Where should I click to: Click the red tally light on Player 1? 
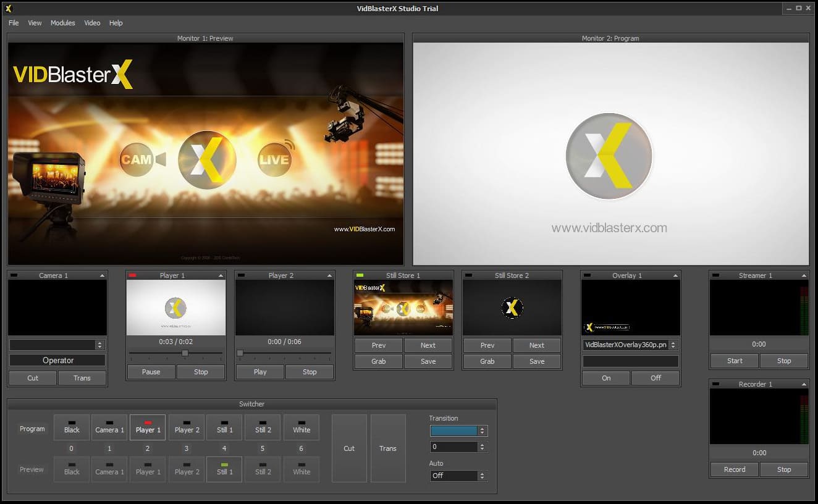point(132,275)
